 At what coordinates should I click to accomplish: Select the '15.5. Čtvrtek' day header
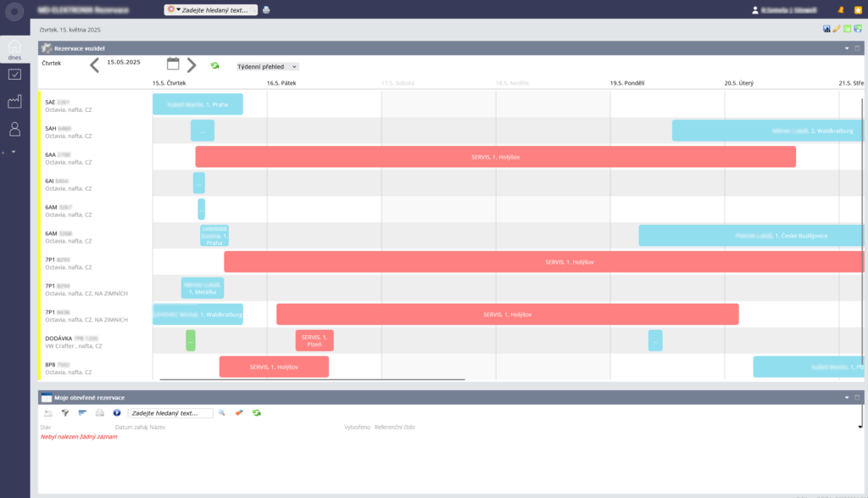(170, 83)
